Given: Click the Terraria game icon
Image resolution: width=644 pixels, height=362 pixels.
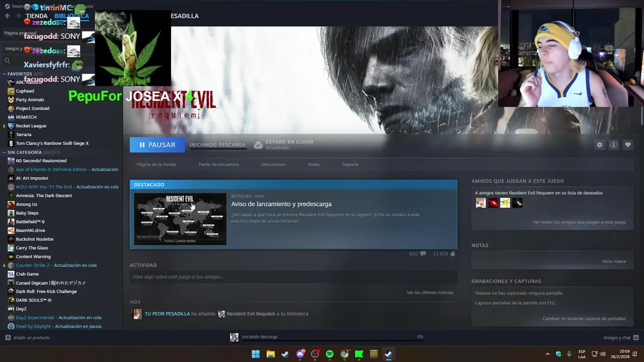Looking at the screenshot, I should point(11,135).
